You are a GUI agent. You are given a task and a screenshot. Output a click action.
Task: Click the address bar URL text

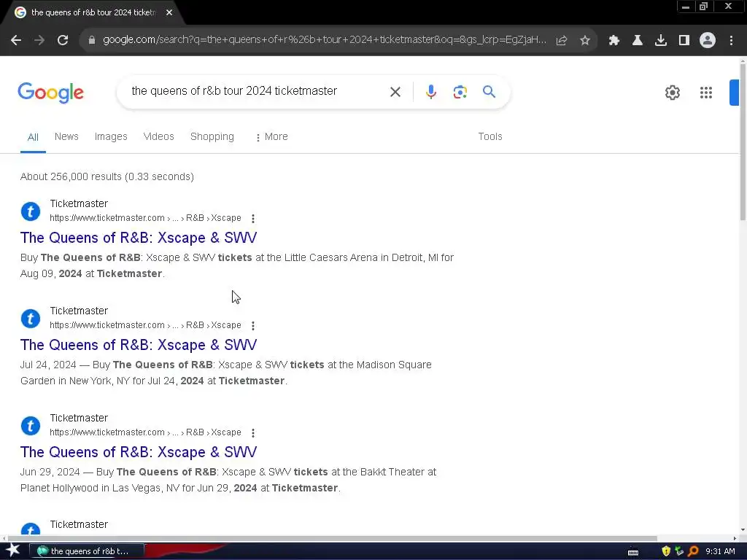pos(325,40)
